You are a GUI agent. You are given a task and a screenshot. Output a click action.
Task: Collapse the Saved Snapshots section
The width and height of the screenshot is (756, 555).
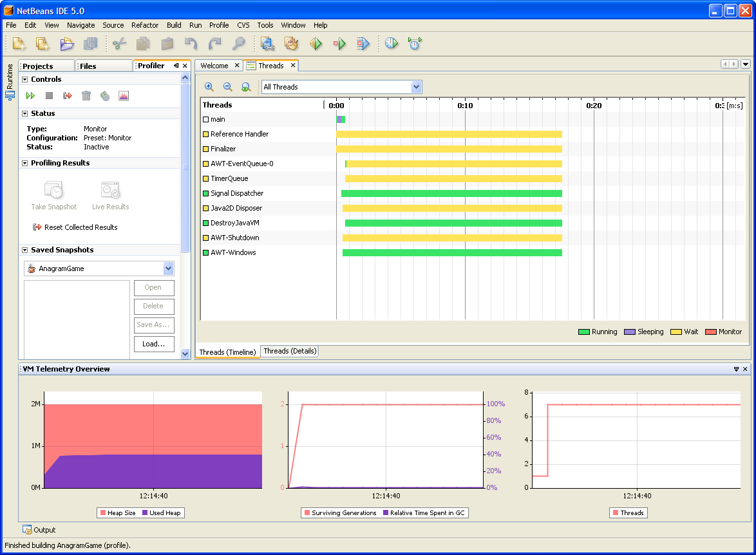(24, 250)
